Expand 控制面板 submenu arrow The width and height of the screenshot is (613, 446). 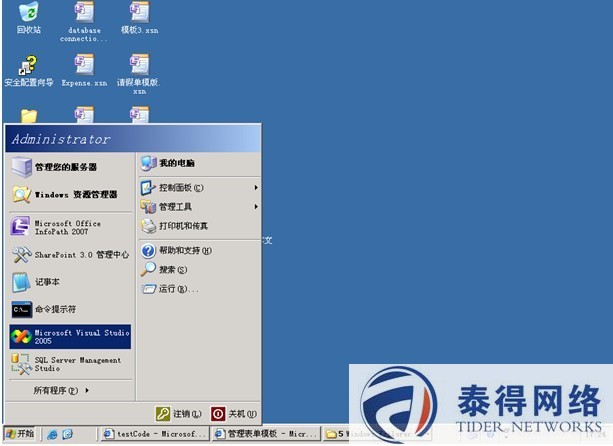tap(256, 188)
